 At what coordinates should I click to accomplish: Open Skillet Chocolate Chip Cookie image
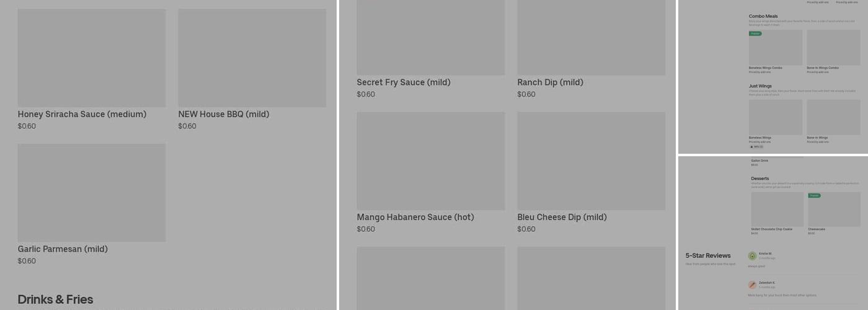coord(777,209)
